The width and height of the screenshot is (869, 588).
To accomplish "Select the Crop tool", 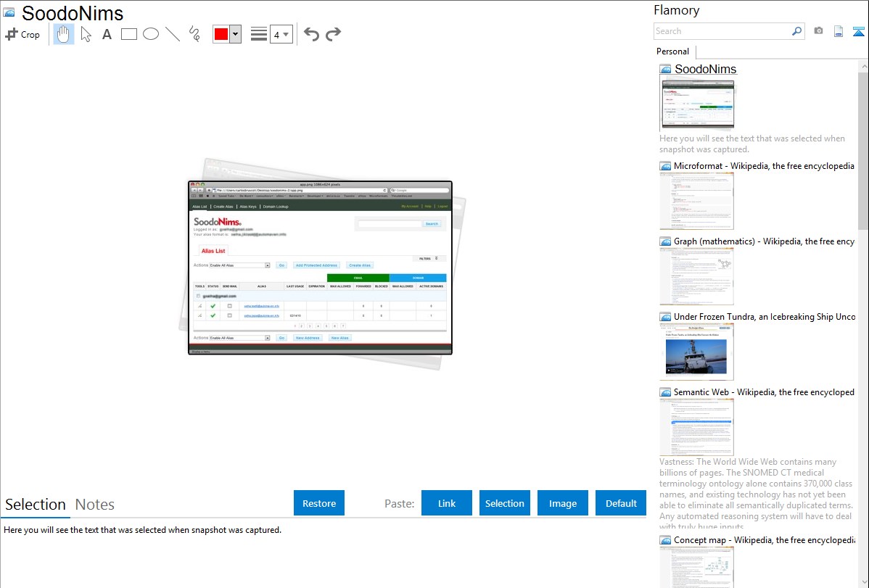I will 22,34.
